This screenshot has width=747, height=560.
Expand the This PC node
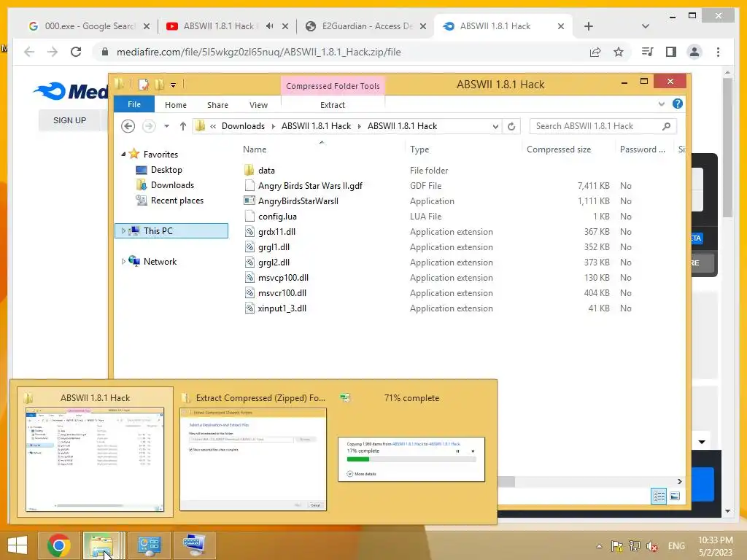(x=123, y=231)
